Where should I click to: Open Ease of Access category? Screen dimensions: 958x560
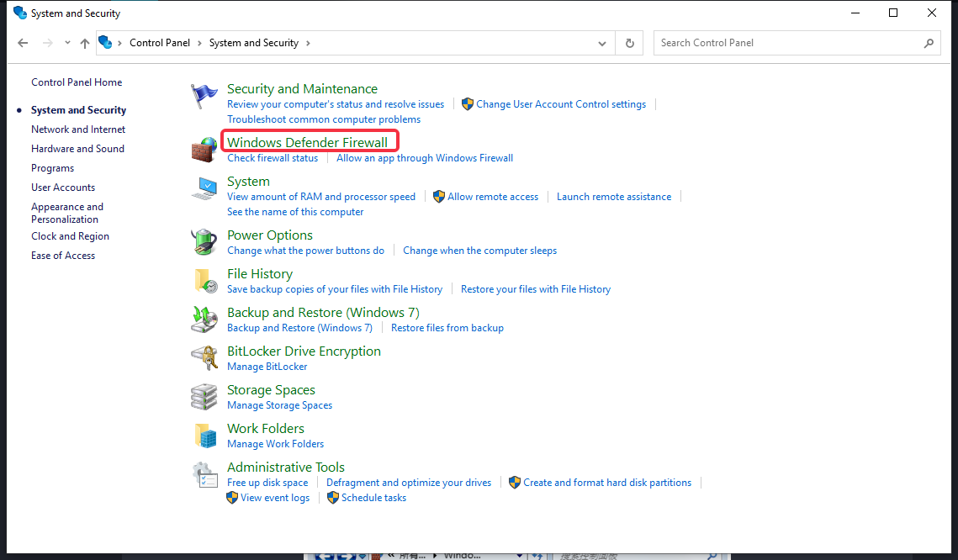point(63,256)
